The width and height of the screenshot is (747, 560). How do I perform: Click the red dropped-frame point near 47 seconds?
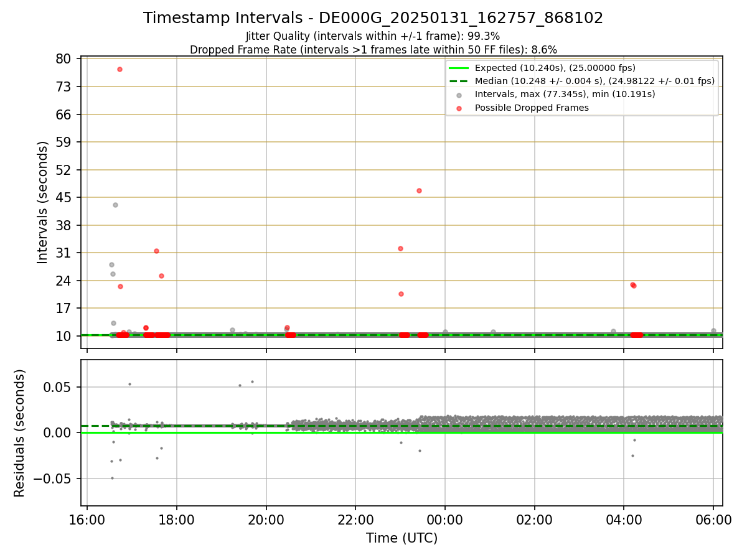419,190
